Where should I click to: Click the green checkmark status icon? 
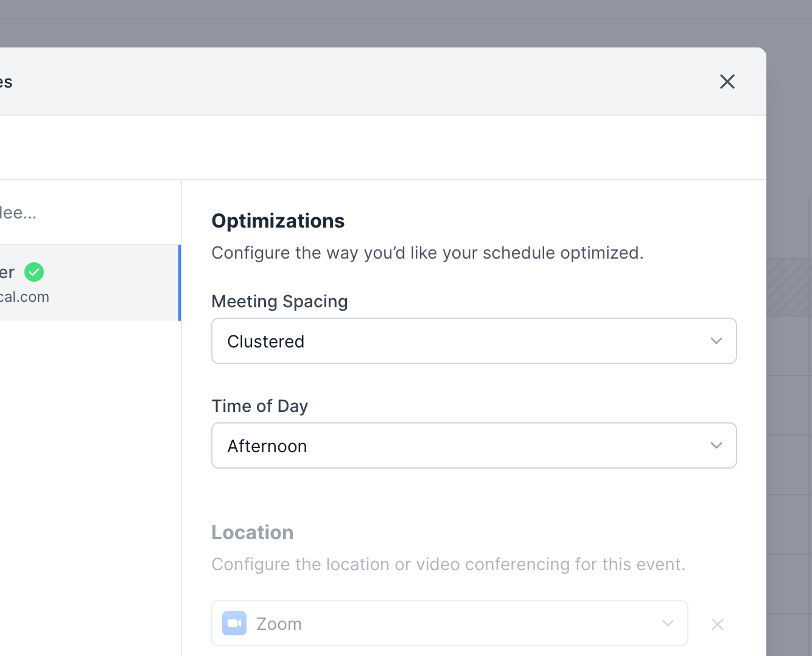[x=34, y=272]
